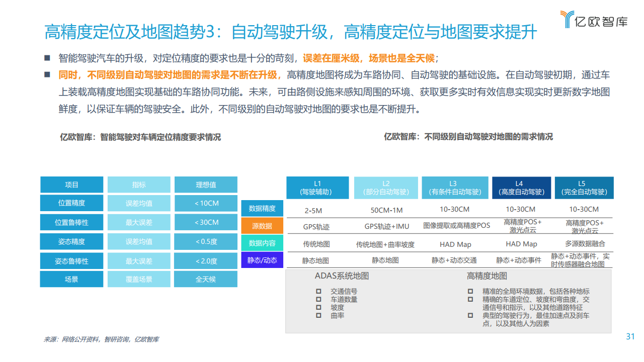
Task: Click 最大误差 in the 位置鲁棒性 row
Action: (x=139, y=222)
